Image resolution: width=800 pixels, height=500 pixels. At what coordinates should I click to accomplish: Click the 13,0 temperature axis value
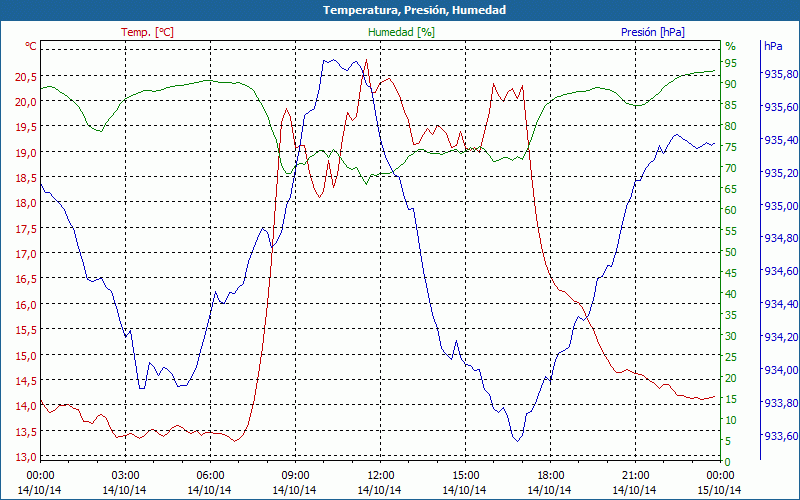(26, 457)
